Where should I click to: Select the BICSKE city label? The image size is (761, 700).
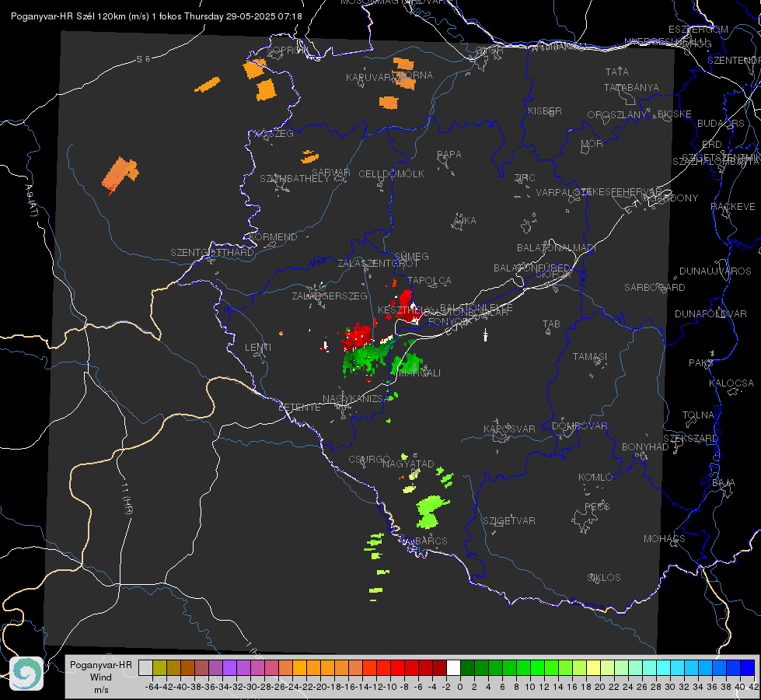675,114
